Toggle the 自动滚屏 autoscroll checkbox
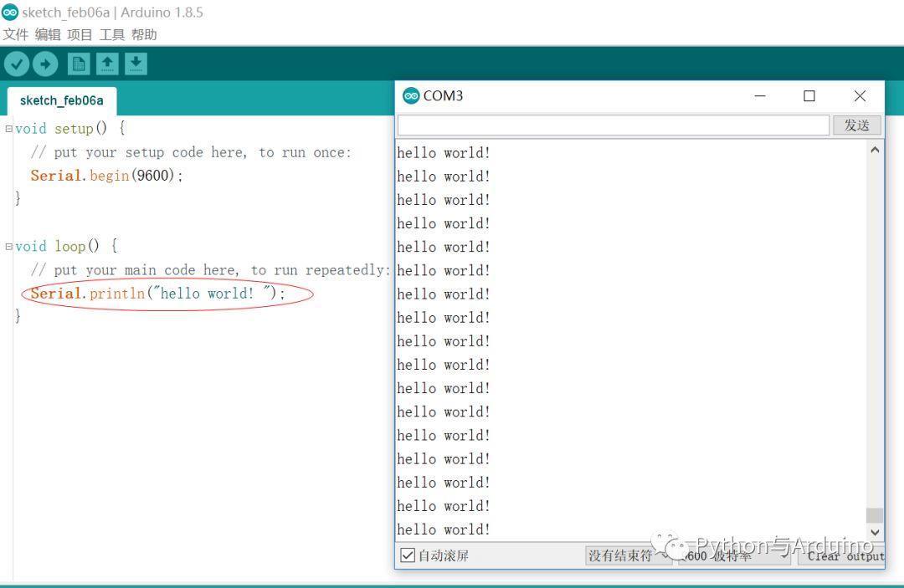Image resolution: width=904 pixels, height=588 pixels. pos(408,555)
